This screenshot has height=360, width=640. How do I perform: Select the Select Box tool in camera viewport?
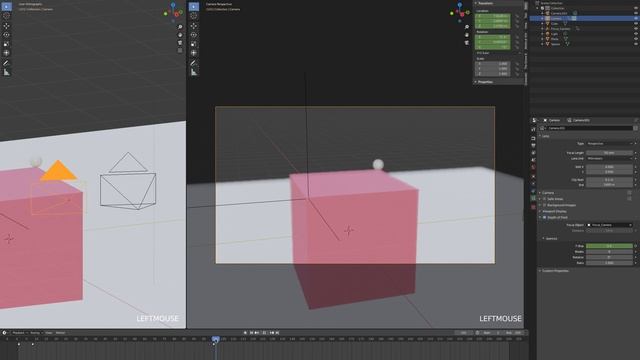pos(194,7)
